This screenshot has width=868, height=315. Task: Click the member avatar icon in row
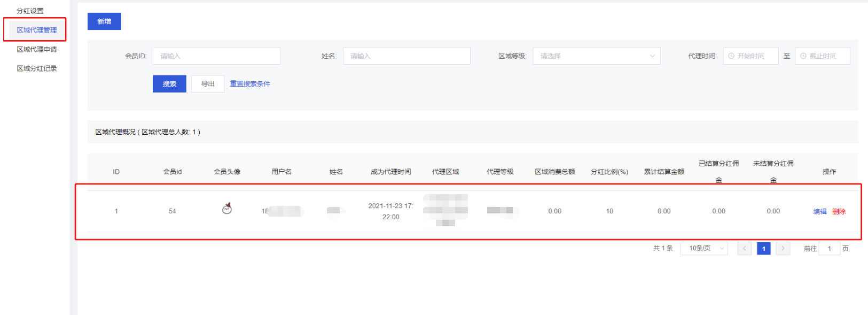(x=227, y=209)
